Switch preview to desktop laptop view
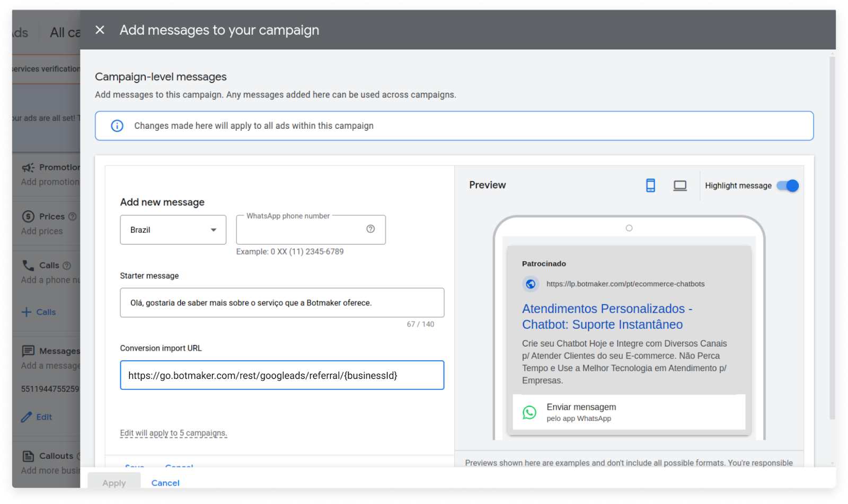The width and height of the screenshot is (848, 504). pyautogui.click(x=680, y=185)
